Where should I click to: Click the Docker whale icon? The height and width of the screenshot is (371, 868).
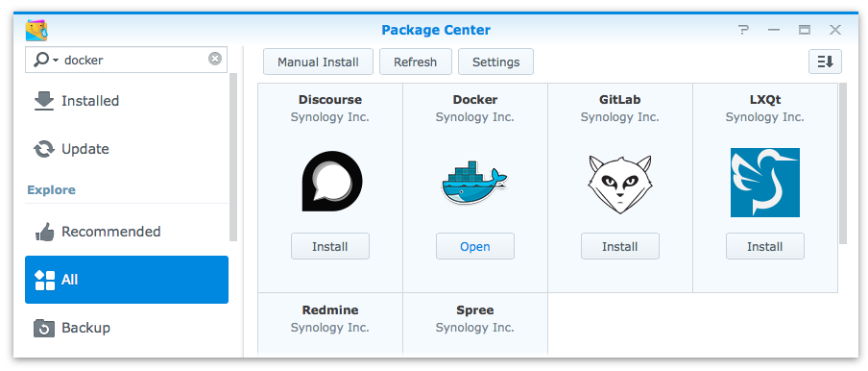point(474,183)
